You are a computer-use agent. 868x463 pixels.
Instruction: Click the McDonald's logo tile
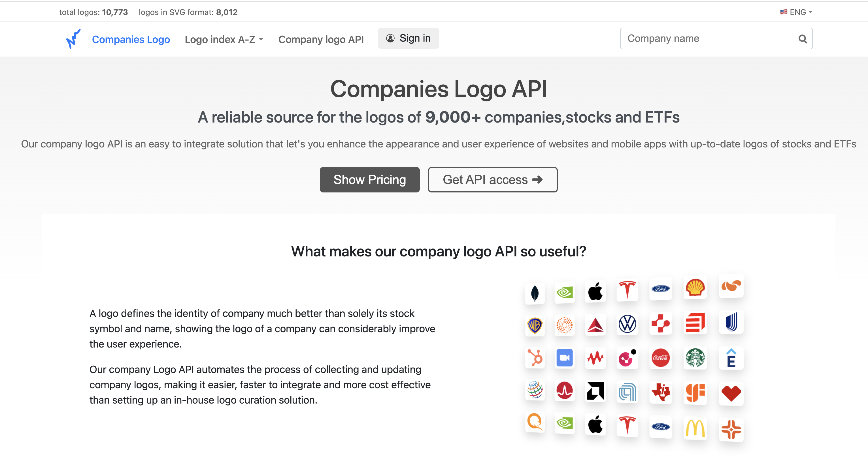click(695, 428)
